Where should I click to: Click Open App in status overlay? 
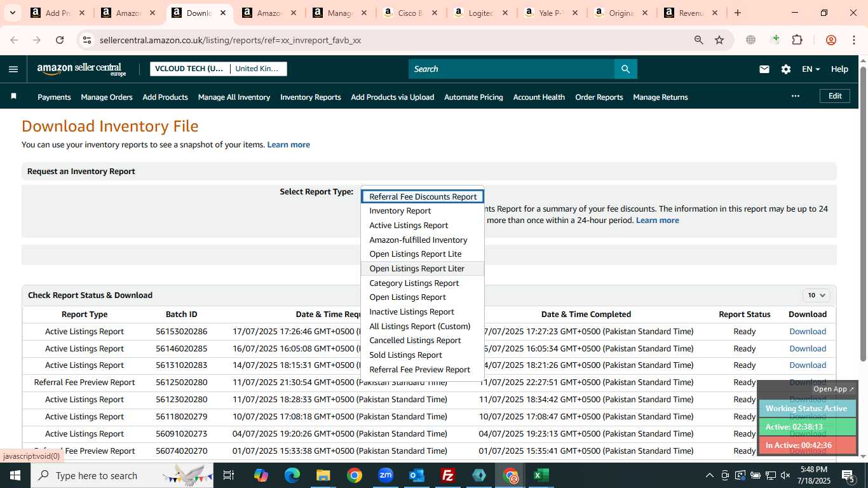[833, 389]
